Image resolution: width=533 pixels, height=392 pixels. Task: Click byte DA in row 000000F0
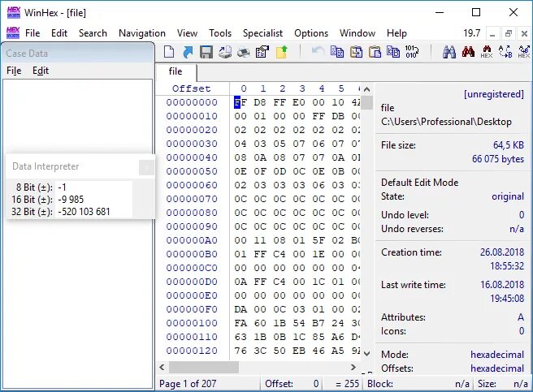tap(240, 309)
